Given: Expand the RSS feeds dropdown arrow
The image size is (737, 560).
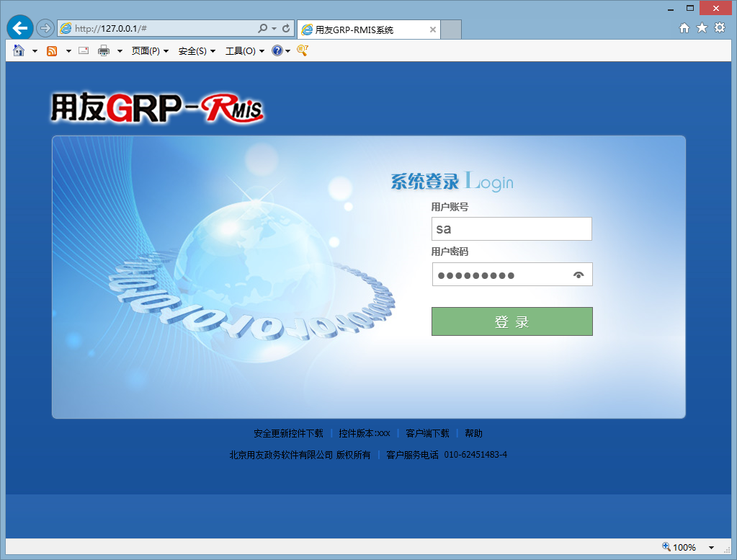Looking at the screenshot, I should (68, 50).
